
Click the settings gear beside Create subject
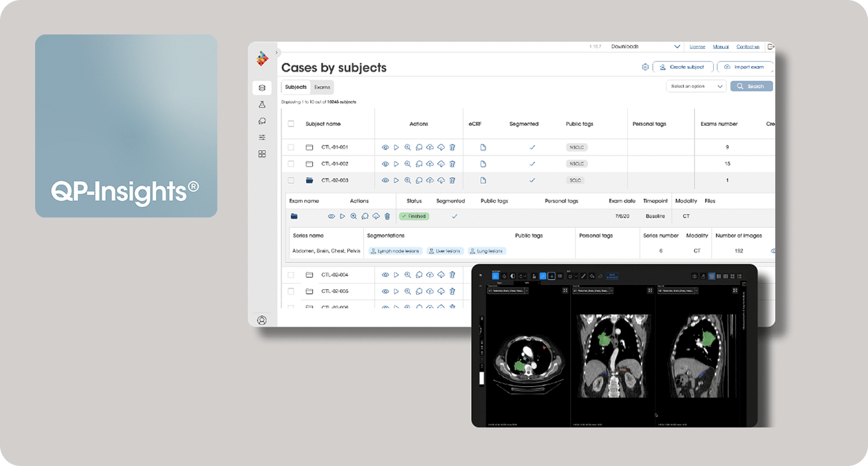click(x=645, y=67)
